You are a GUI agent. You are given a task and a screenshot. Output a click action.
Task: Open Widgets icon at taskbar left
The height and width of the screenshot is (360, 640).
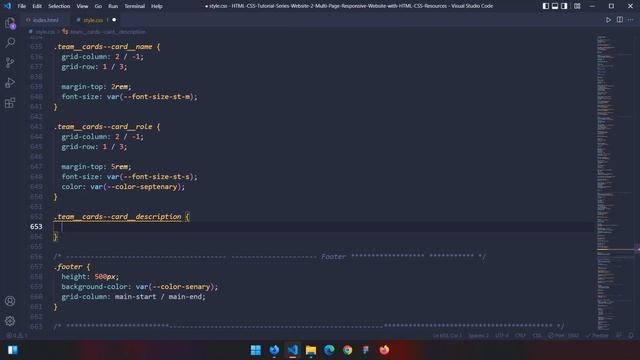(13, 350)
